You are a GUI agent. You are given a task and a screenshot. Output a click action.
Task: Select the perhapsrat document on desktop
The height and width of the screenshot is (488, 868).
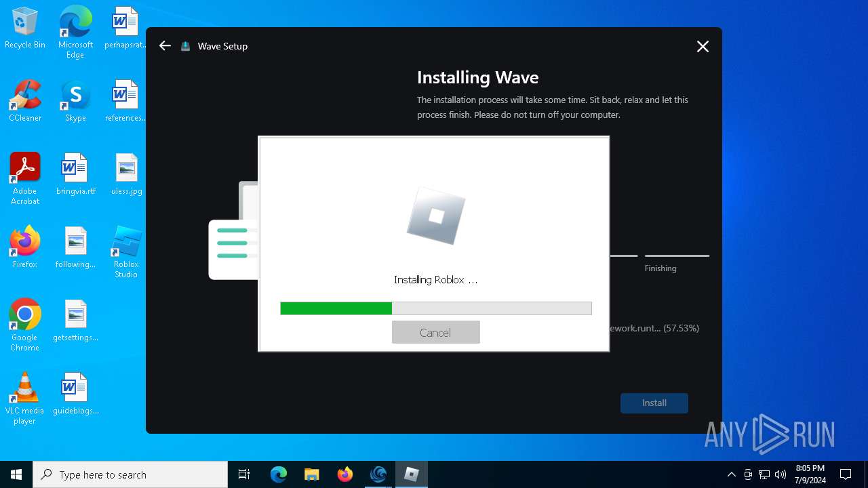point(125,28)
